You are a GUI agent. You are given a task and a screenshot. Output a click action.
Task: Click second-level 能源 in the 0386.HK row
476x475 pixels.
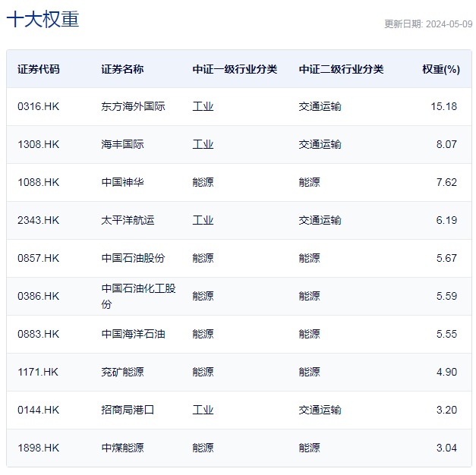tap(309, 296)
